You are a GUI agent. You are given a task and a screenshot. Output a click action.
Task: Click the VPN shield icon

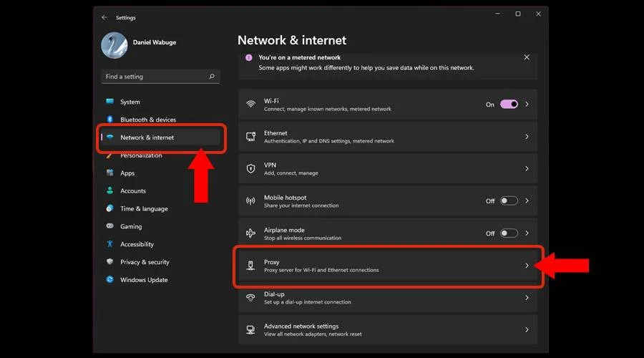(x=250, y=168)
